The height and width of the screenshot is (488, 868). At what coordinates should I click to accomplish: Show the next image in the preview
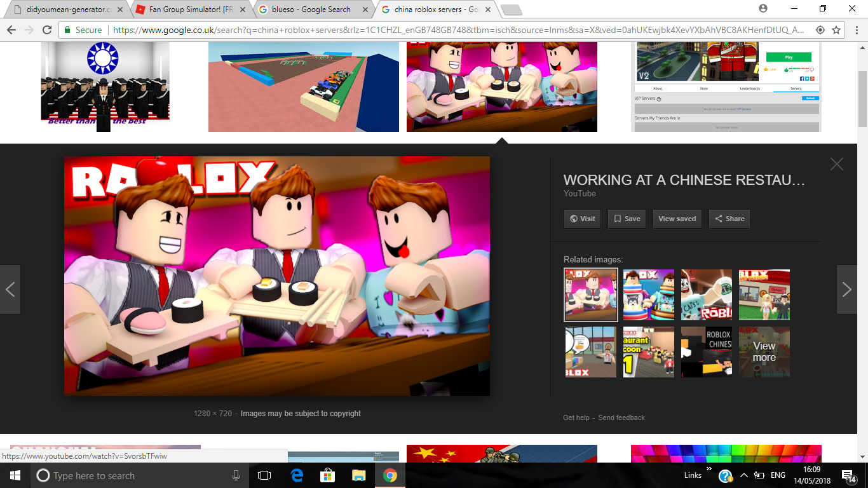(x=846, y=290)
